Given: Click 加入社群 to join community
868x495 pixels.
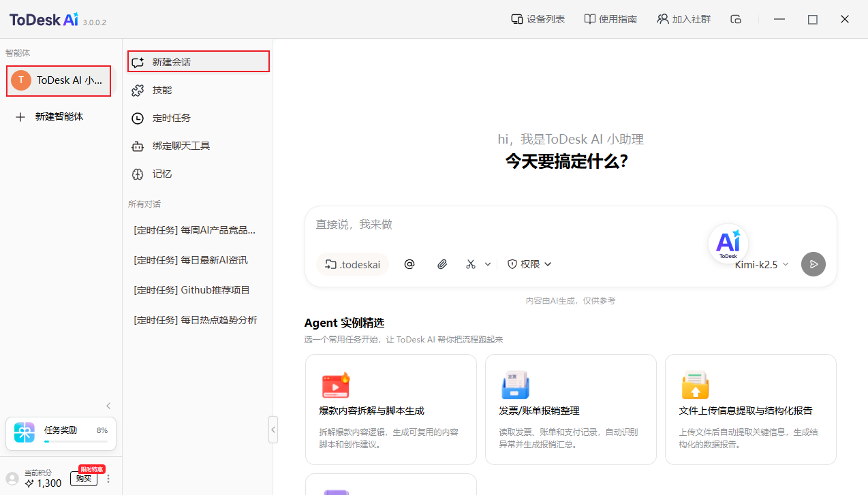Looking at the screenshot, I should tap(683, 19).
